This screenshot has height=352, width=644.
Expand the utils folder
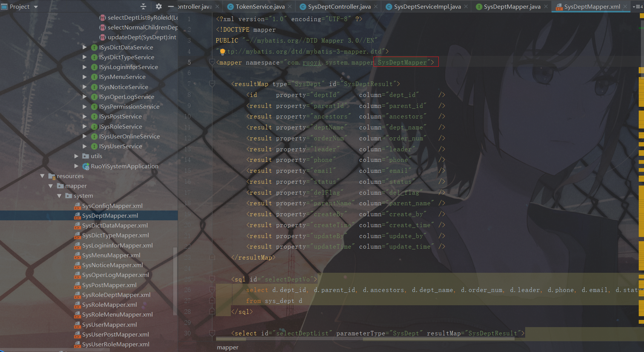(x=76, y=156)
